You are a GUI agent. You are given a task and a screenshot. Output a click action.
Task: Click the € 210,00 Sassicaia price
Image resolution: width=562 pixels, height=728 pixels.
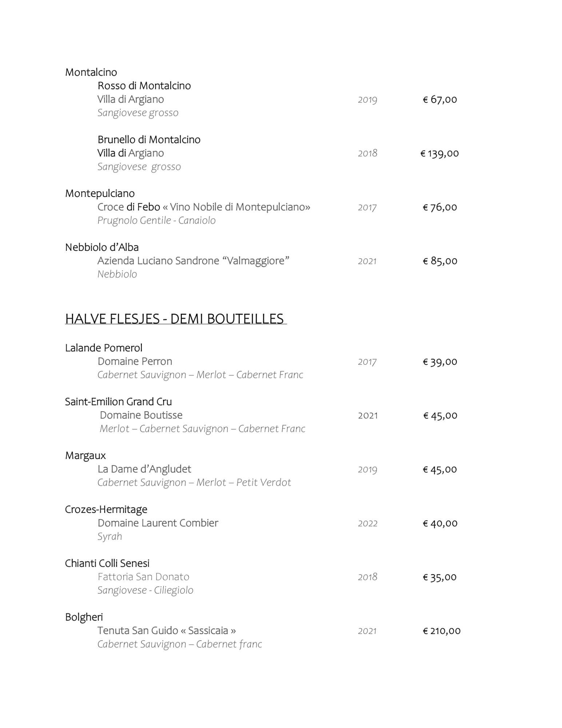click(441, 631)
